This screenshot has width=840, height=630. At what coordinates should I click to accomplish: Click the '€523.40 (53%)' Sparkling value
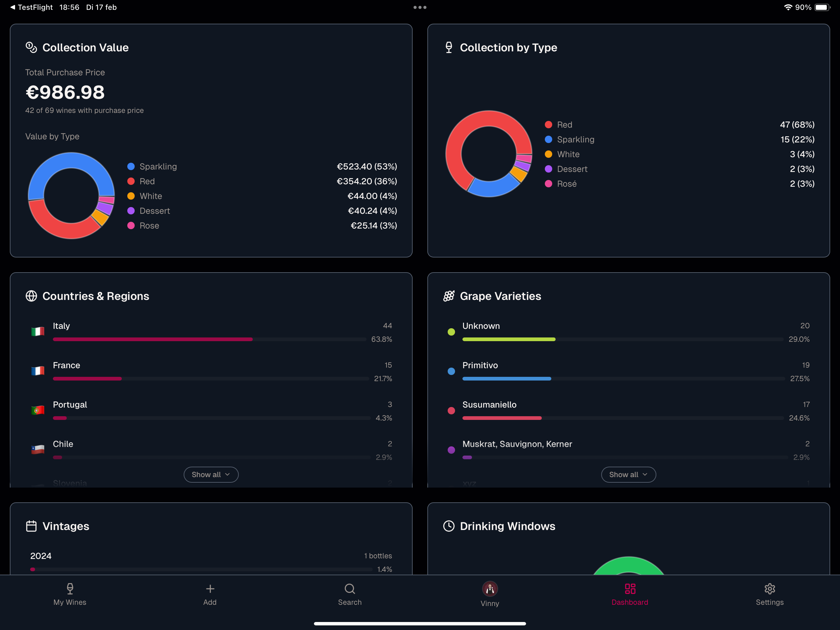(367, 166)
